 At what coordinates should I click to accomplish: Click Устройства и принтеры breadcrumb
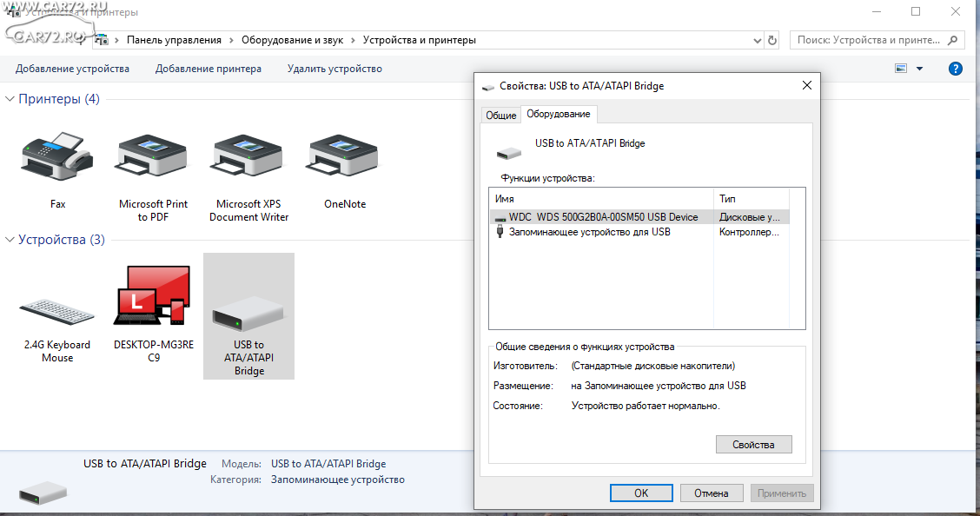pos(420,40)
